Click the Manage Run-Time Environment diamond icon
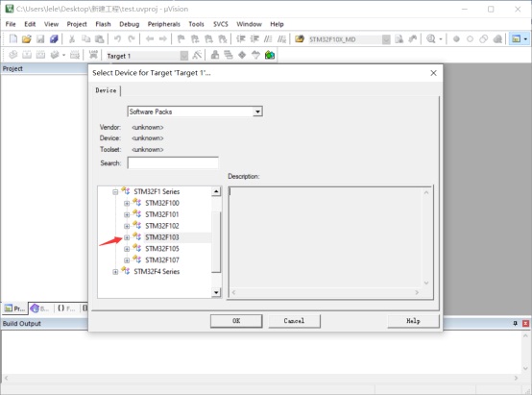The height and width of the screenshot is (395, 532). click(x=242, y=55)
